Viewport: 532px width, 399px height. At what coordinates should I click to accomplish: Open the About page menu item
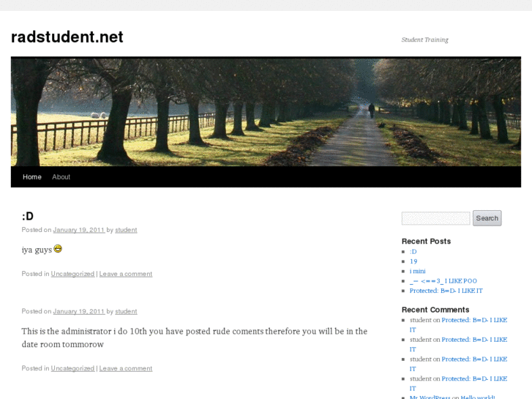tap(61, 177)
